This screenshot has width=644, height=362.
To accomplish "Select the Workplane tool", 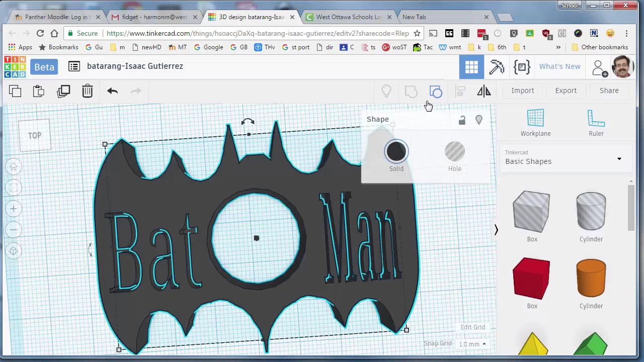I will [535, 123].
